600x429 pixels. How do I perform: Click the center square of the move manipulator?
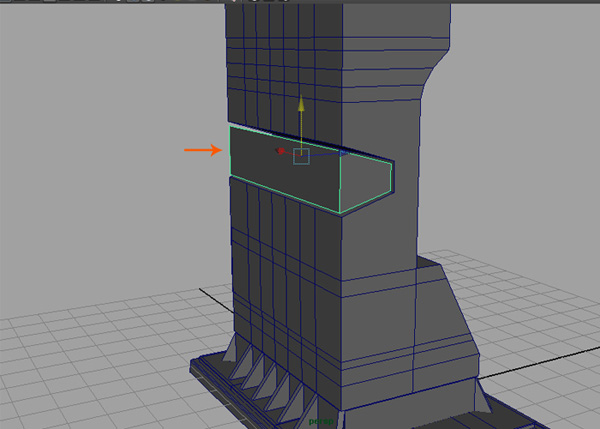click(301, 156)
